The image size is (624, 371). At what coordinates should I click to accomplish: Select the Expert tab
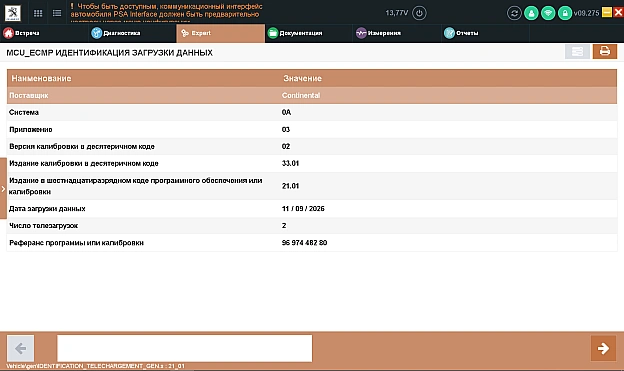pos(220,33)
